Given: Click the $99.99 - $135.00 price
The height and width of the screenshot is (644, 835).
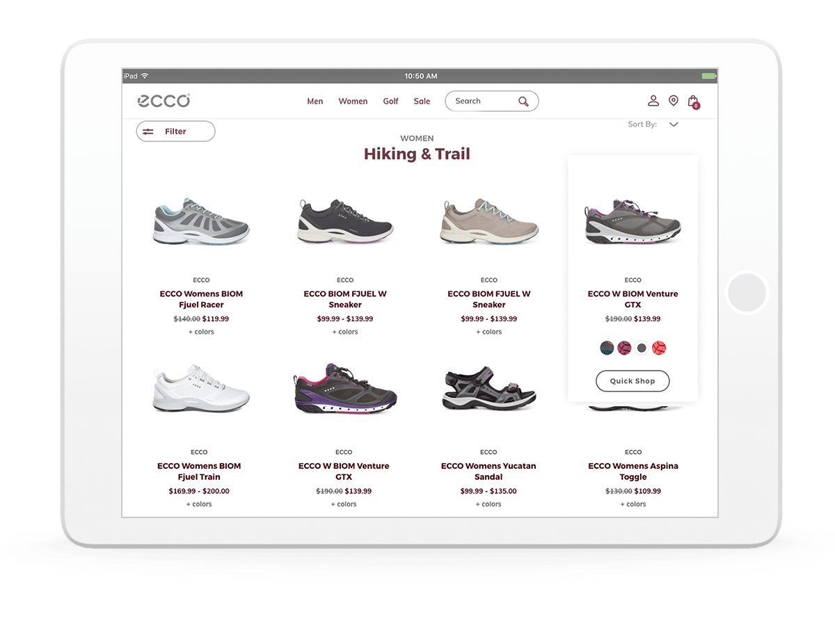Looking at the screenshot, I should [x=488, y=491].
